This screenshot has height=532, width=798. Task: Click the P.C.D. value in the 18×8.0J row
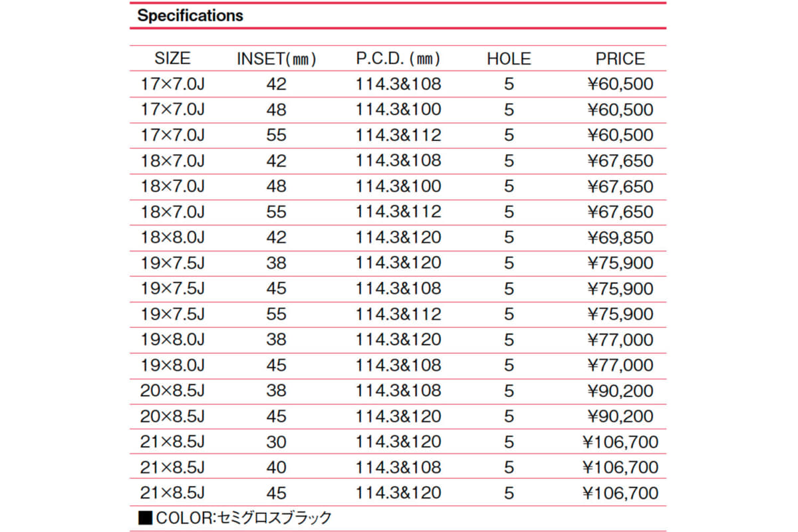(x=398, y=237)
